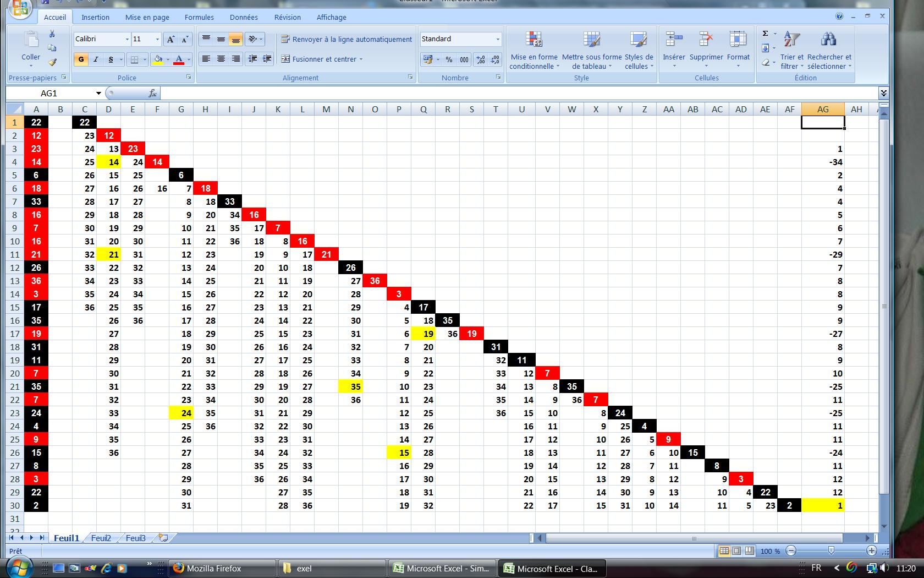Click the AutoSum sigma icon
This screenshot has height=578, width=924.
point(765,34)
